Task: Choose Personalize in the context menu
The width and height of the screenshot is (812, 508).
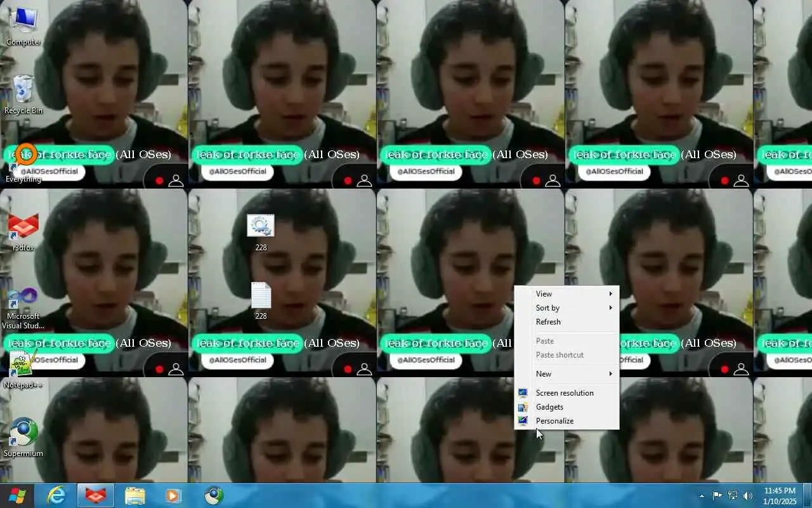Action: point(566,421)
